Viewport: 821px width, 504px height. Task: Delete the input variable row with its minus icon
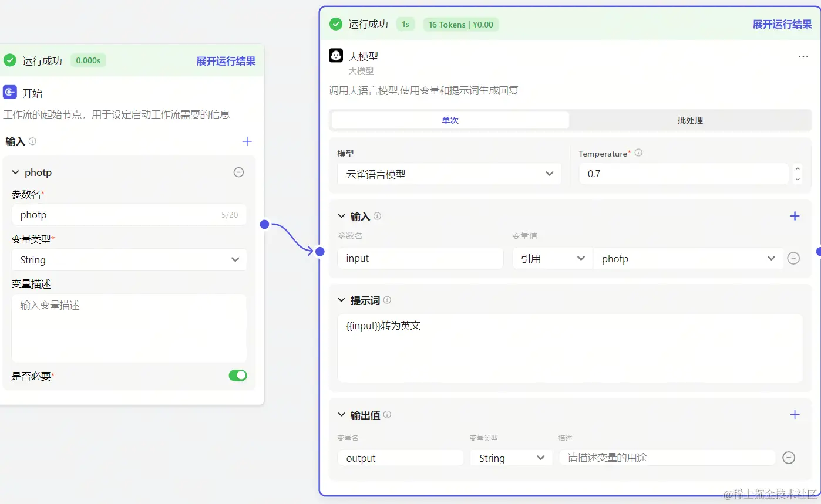(793, 258)
